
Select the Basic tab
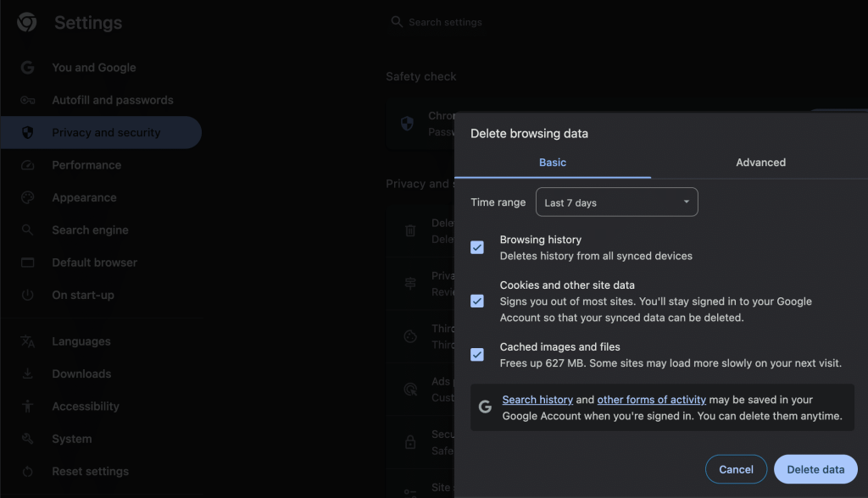click(x=553, y=163)
